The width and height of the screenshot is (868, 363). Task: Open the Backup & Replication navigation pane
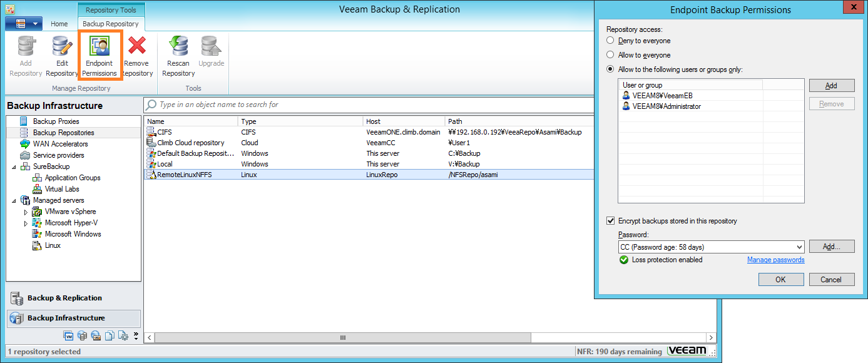64,298
